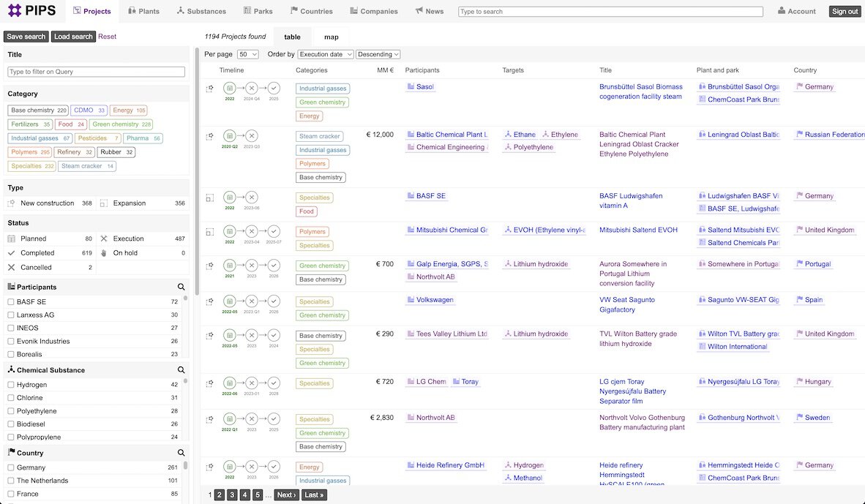Open the Per page dropdown
865x504 pixels.
pyautogui.click(x=247, y=54)
